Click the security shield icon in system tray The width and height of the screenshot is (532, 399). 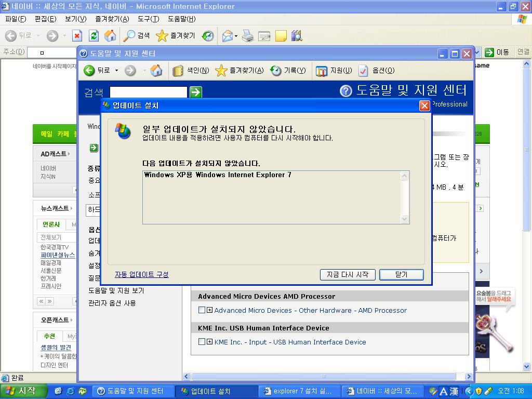point(478,391)
